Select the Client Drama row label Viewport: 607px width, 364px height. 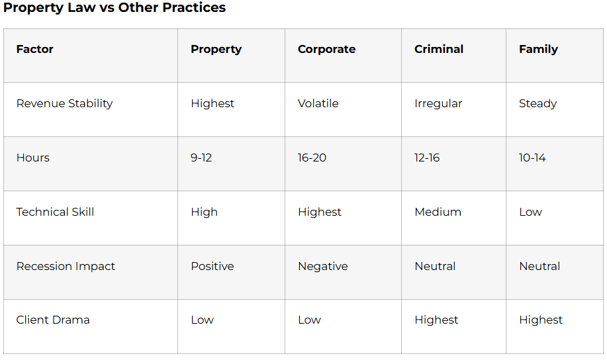[x=53, y=320]
